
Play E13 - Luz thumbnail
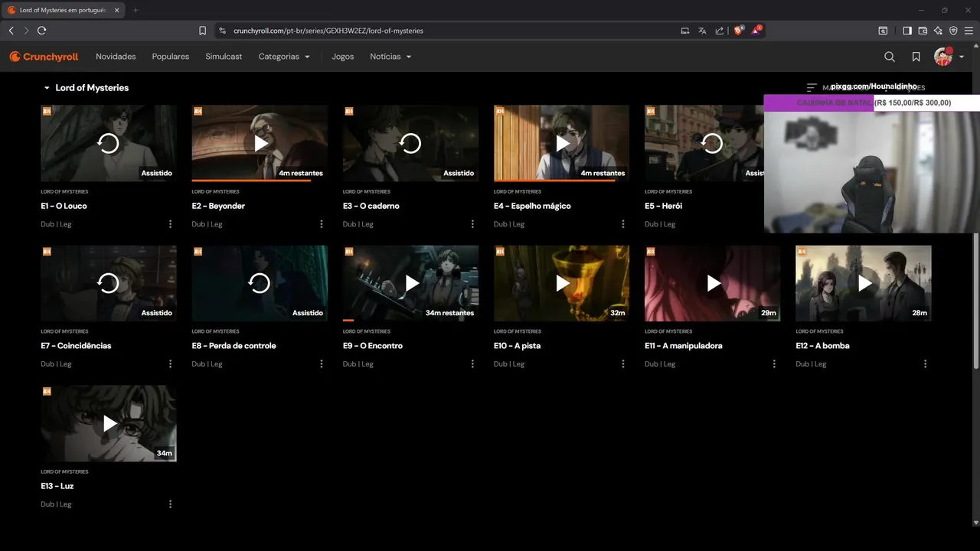point(109,423)
